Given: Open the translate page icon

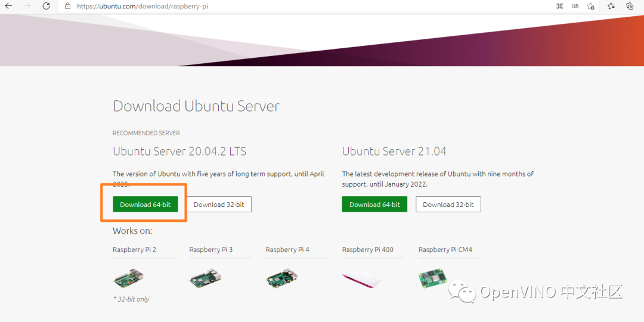Looking at the screenshot, I should point(575,6).
